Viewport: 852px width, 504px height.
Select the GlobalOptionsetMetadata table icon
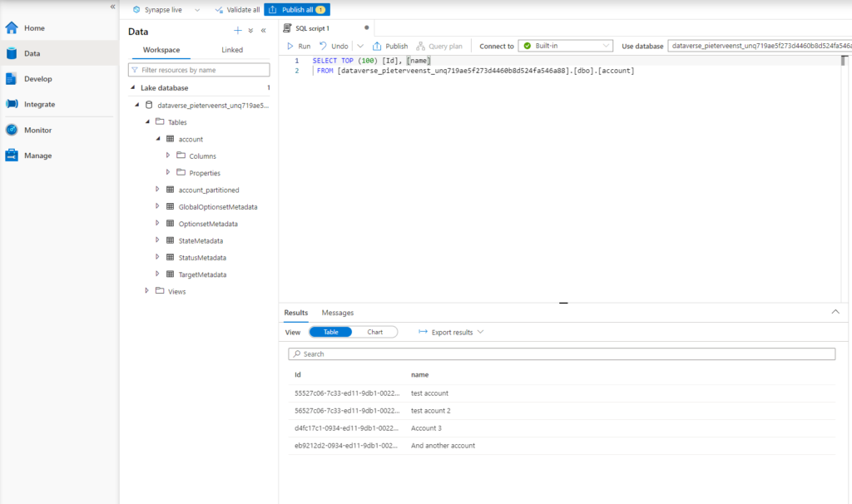click(170, 206)
